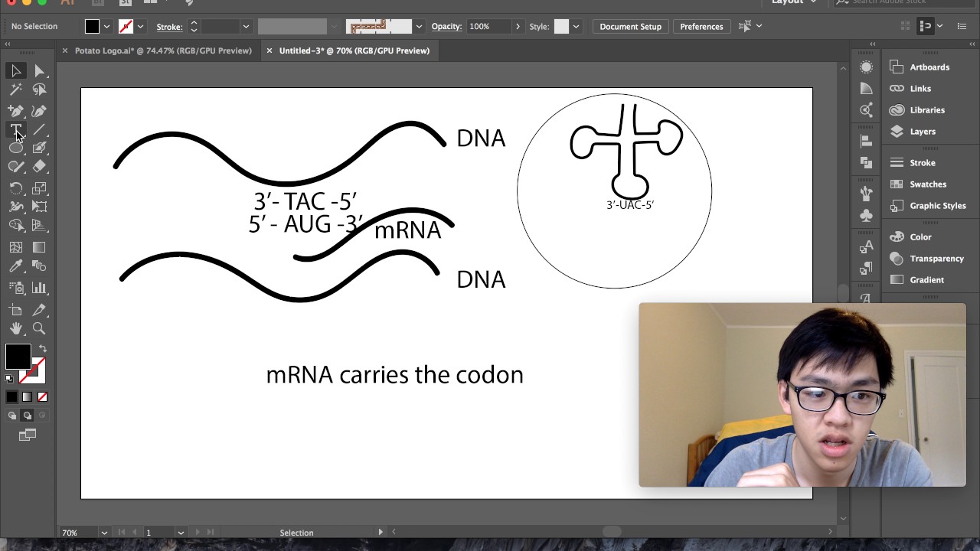The width and height of the screenshot is (980, 551).
Task: Choose the Shaper tool
Action: (16, 167)
